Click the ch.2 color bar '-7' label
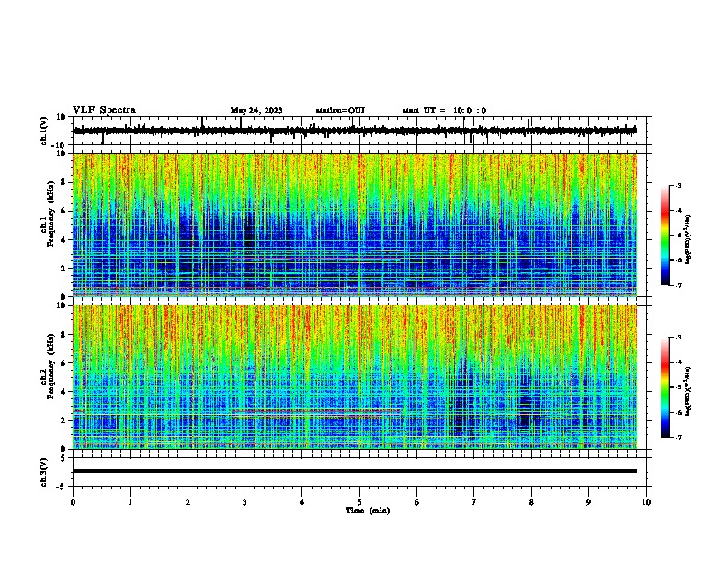The width and height of the screenshot is (728, 563). tap(678, 437)
